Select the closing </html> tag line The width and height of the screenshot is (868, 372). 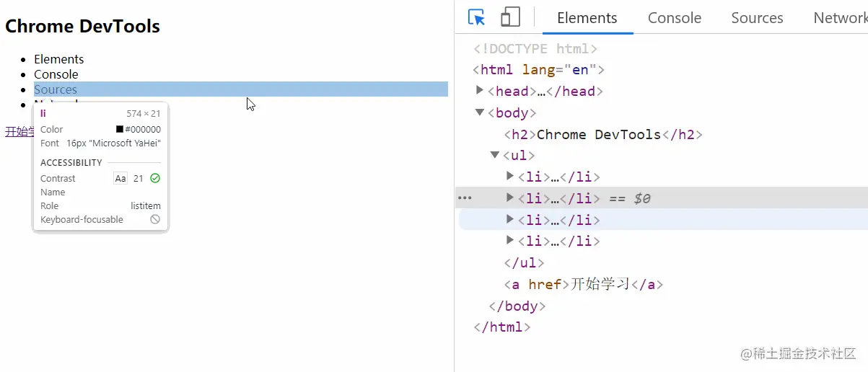pyautogui.click(x=502, y=327)
